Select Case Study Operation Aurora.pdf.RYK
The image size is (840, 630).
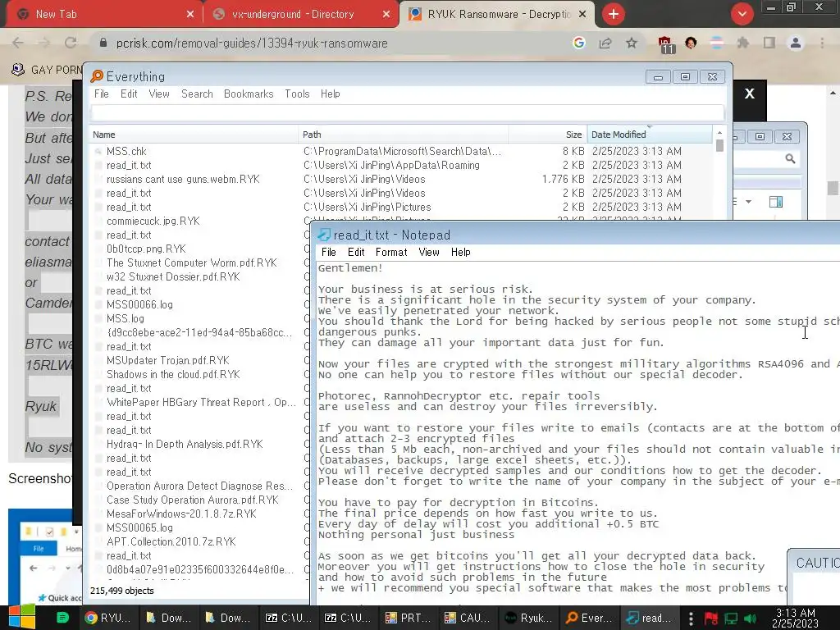[x=192, y=500]
